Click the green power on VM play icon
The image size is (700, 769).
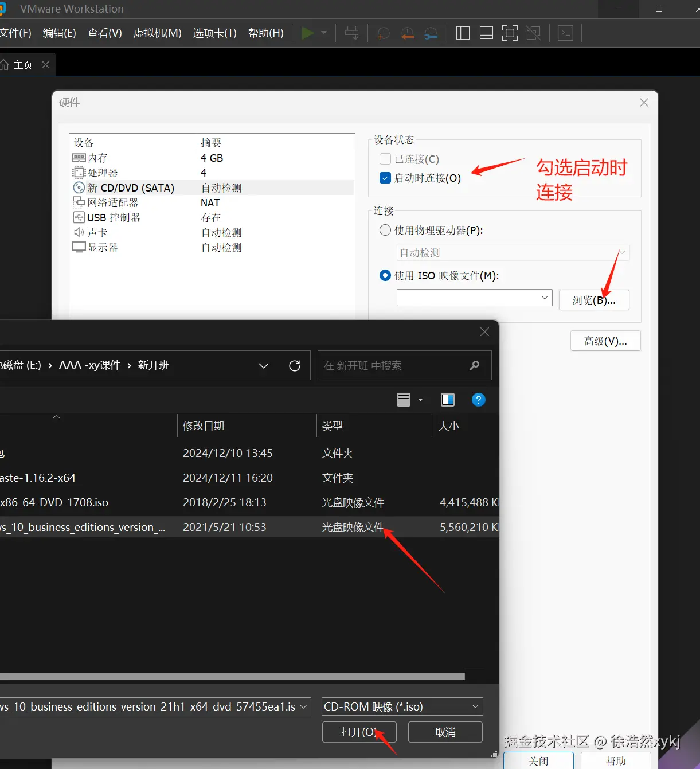click(x=307, y=33)
